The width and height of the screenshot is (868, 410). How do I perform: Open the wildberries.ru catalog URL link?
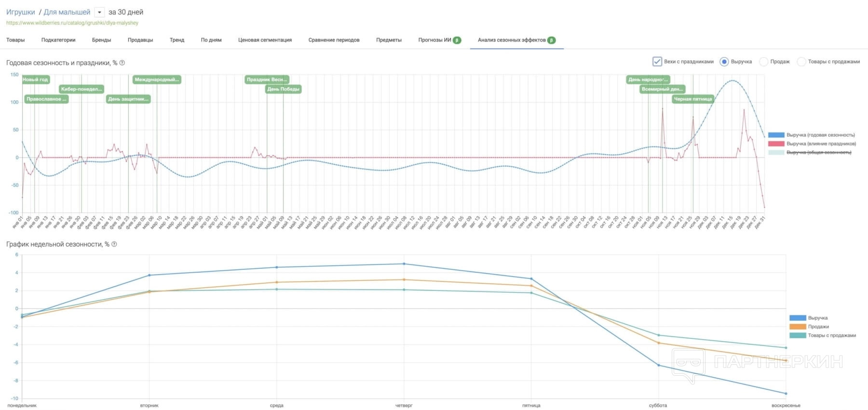[72, 23]
